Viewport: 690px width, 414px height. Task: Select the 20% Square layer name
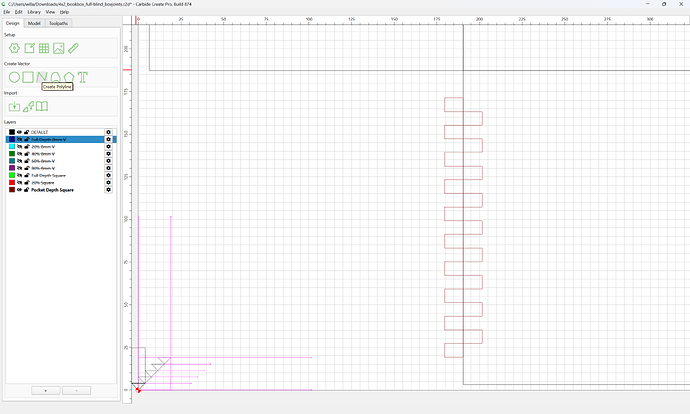pyautogui.click(x=43, y=183)
